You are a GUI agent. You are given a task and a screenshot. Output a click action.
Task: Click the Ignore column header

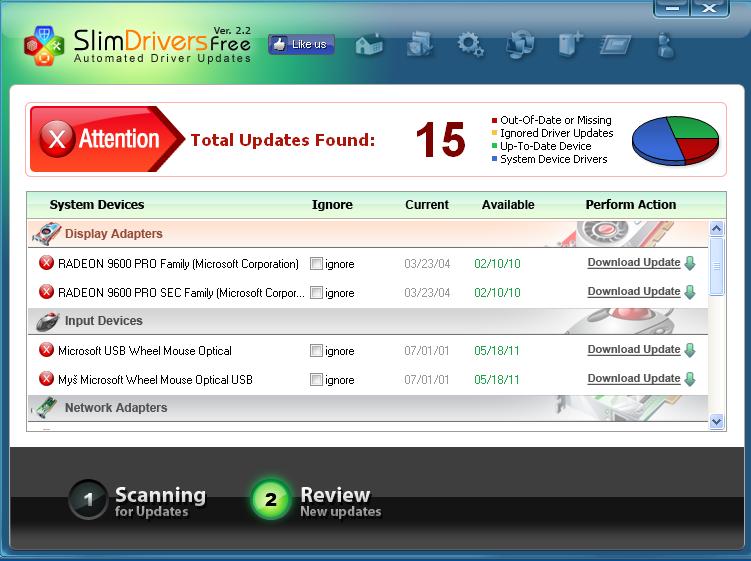point(332,205)
